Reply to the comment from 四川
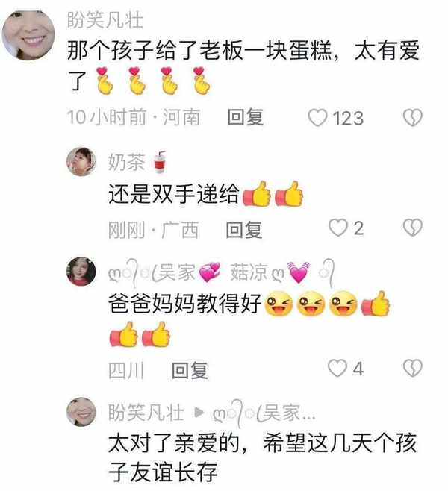Image resolution: width=448 pixels, height=491 pixels. [x=190, y=370]
